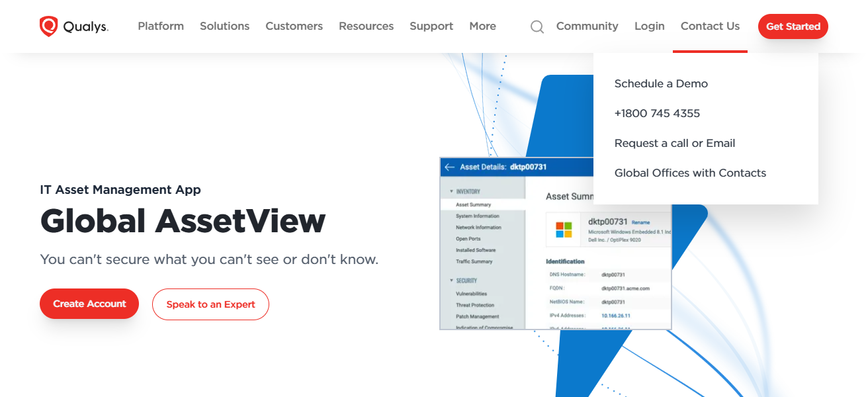The width and height of the screenshot is (868, 397).
Task: Open the Platform menu
Action: 161,26
